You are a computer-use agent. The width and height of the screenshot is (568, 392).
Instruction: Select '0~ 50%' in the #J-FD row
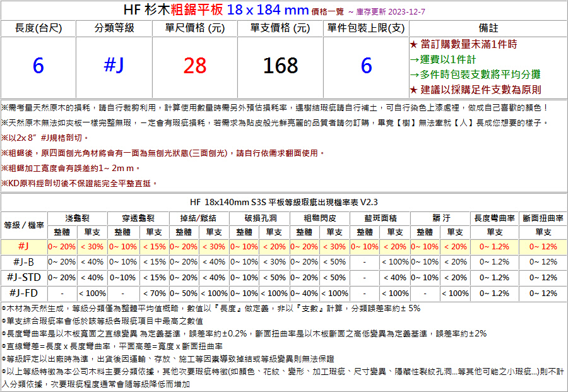pyautogui.click(x=184, y=293)
